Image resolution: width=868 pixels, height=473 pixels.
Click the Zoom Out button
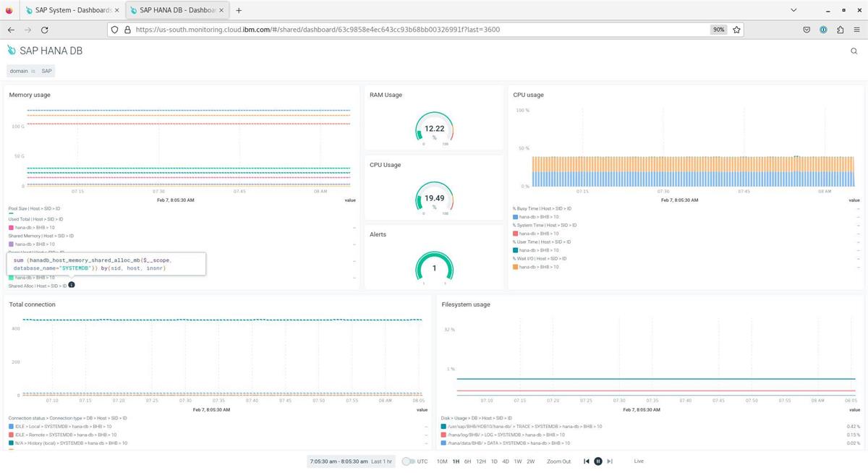point(558,461)
